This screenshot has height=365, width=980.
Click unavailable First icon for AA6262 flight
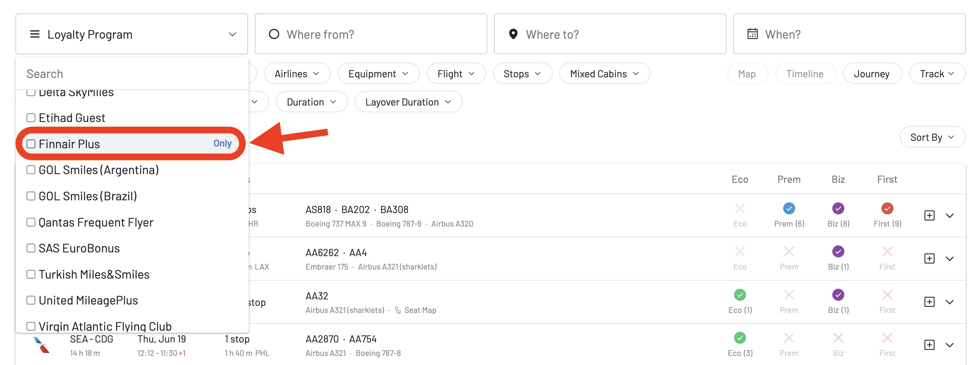pos(887,251)
